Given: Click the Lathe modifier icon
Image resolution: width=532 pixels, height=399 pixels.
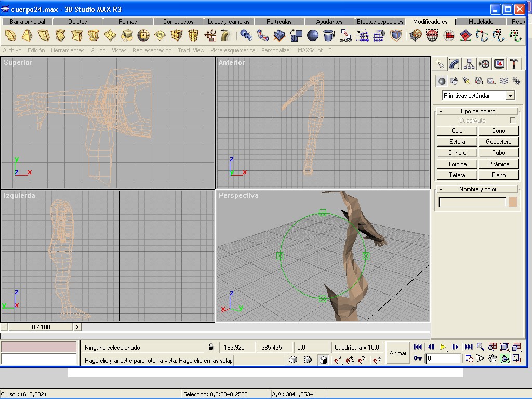Looking at the screenshot, I should tap(329, 35).
